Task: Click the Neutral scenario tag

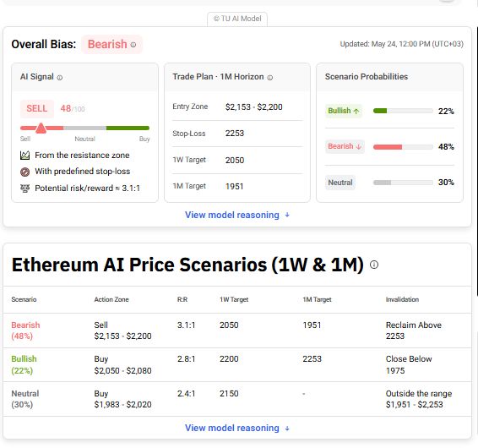Action: click(x=340, y=183)
